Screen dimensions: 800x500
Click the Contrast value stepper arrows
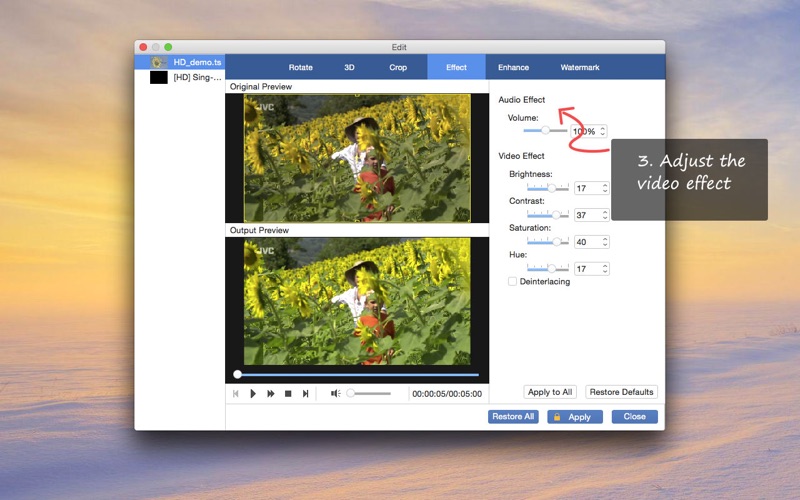click(x=605, y=215)
